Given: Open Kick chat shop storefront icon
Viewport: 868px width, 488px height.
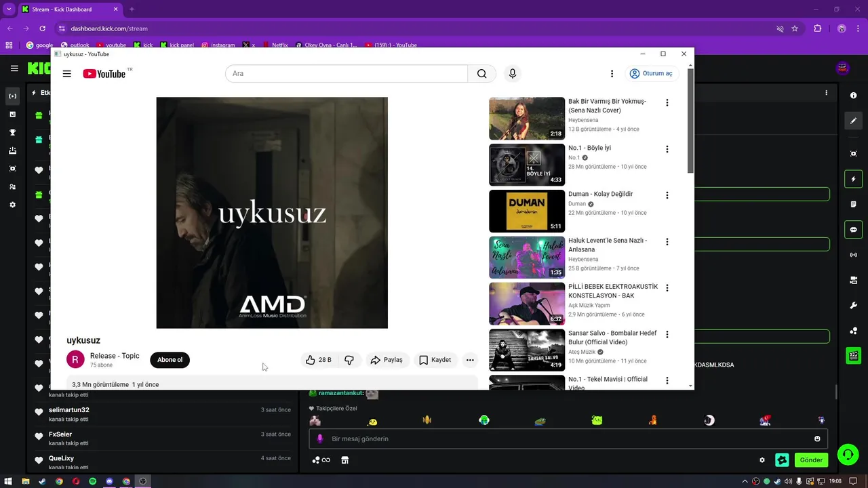Looking at the screenshot, I should tap(344, 460).
